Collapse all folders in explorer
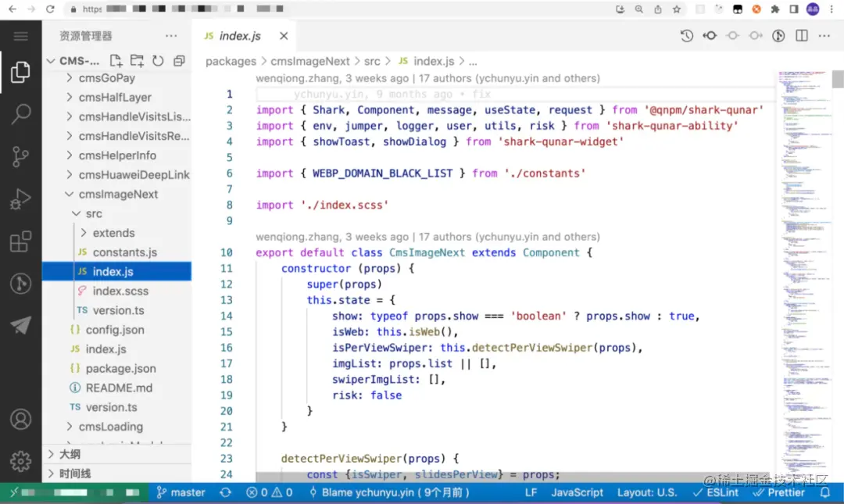The image size is (844, 504). [179, 60]
